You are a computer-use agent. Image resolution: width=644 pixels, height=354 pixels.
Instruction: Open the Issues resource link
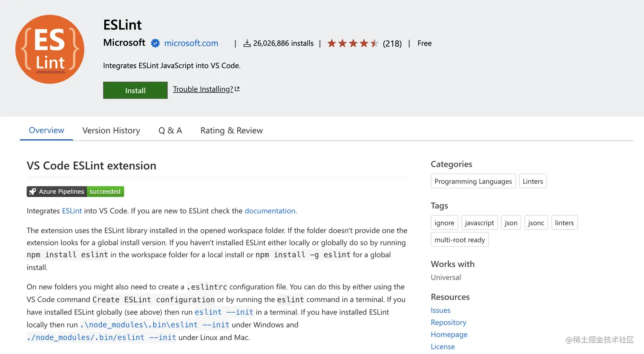point(440,310)
